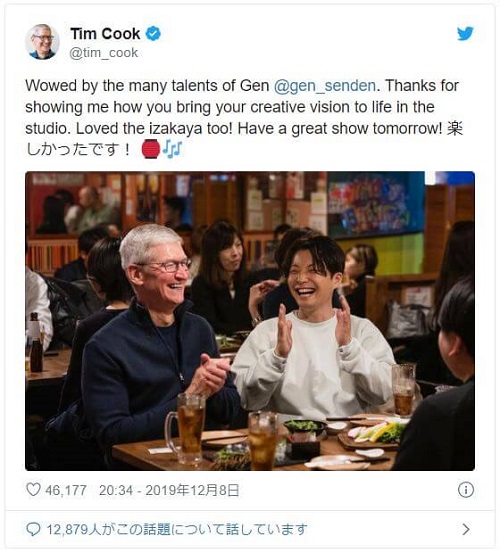Open the izakaya photo attachment
Screen dimensions: 500x553
click(x=250, y=321)
